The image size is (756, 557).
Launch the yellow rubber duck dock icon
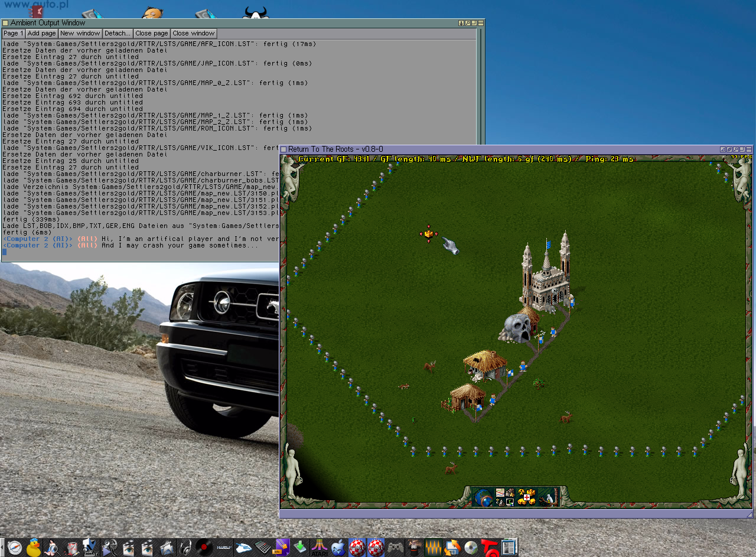(x=33, y=547)
